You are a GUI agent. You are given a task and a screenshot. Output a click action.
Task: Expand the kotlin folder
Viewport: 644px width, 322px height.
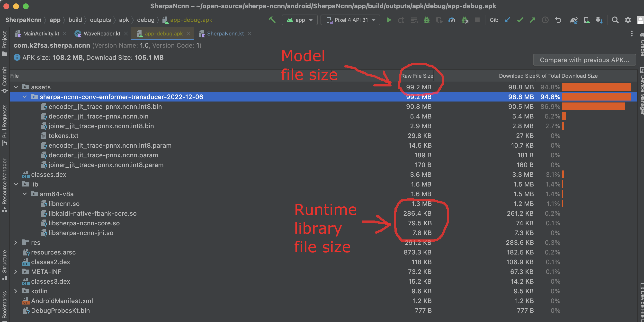tap(16, 291)
